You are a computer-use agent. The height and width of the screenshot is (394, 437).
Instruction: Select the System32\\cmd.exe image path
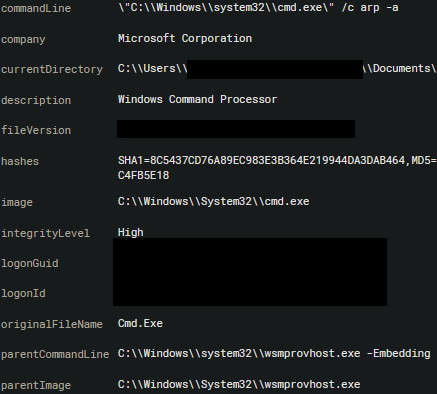[x=214, y=202]
